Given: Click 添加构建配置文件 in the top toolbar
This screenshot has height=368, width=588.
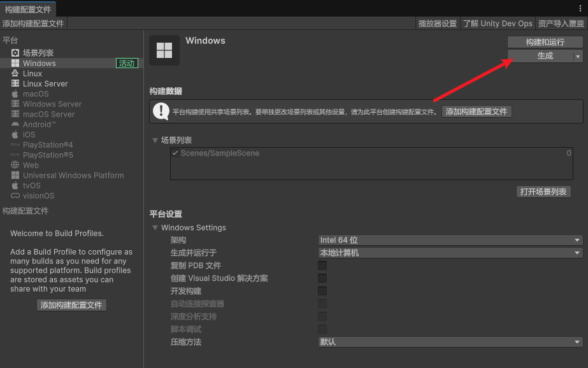Looking at the screenshot, I should [33, 23].
